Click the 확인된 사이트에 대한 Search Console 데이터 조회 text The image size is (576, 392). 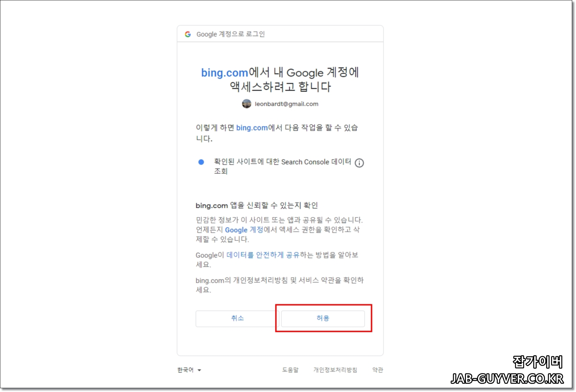[x=283, y=166]
